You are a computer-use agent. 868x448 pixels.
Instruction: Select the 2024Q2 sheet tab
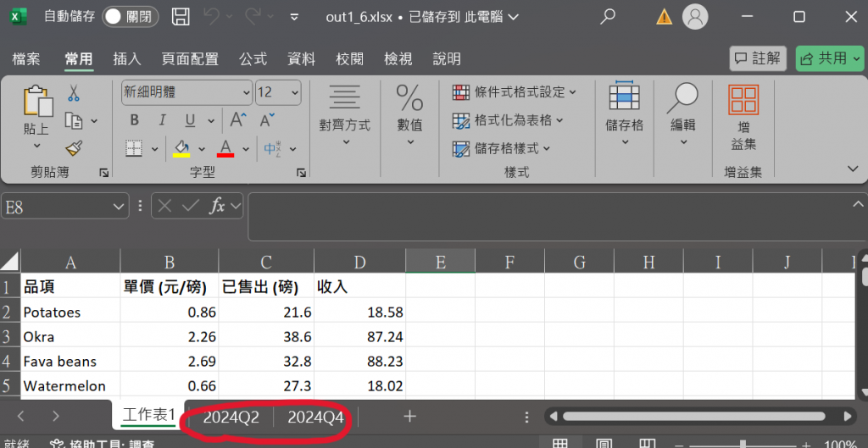point(231,417)
